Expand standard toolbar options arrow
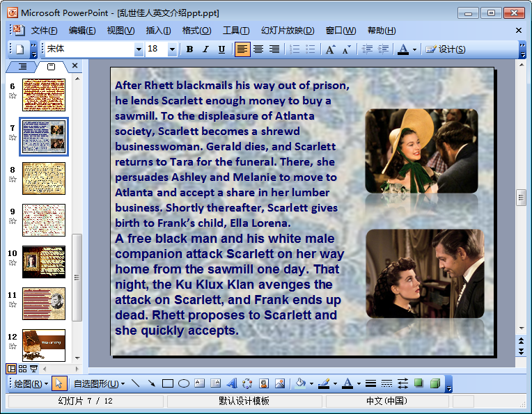Image resolution: width=532 pixels, height=414 pixels. [33, 49]
